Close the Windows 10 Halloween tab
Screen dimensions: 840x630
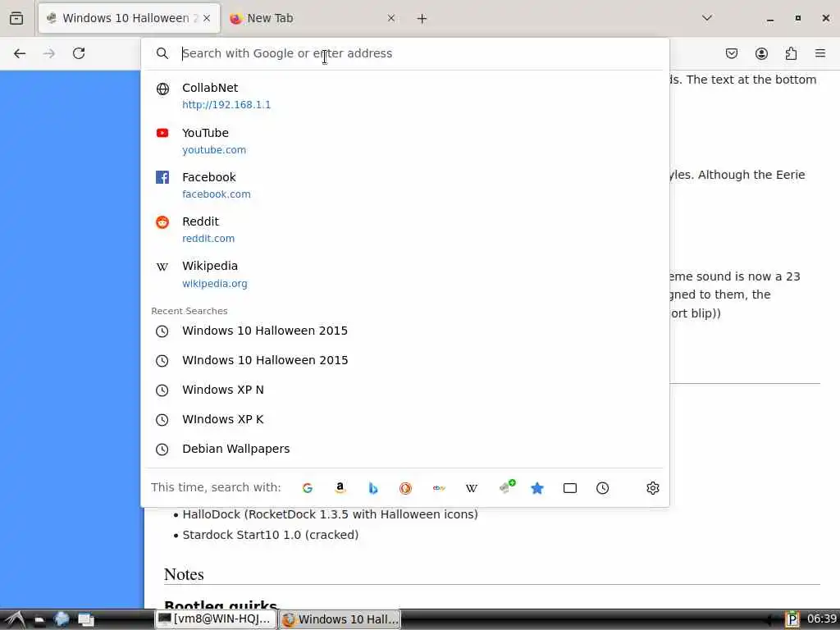pos(207,18)
